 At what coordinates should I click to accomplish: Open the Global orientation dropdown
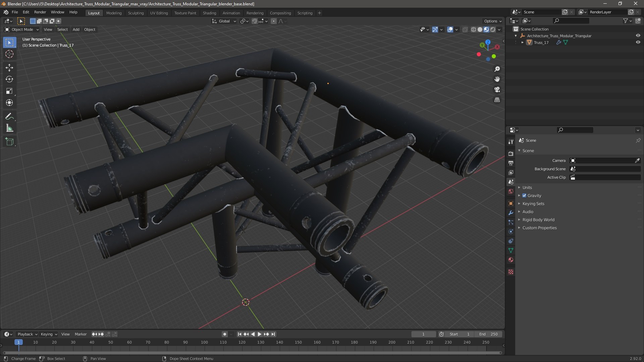click(224, 21)
